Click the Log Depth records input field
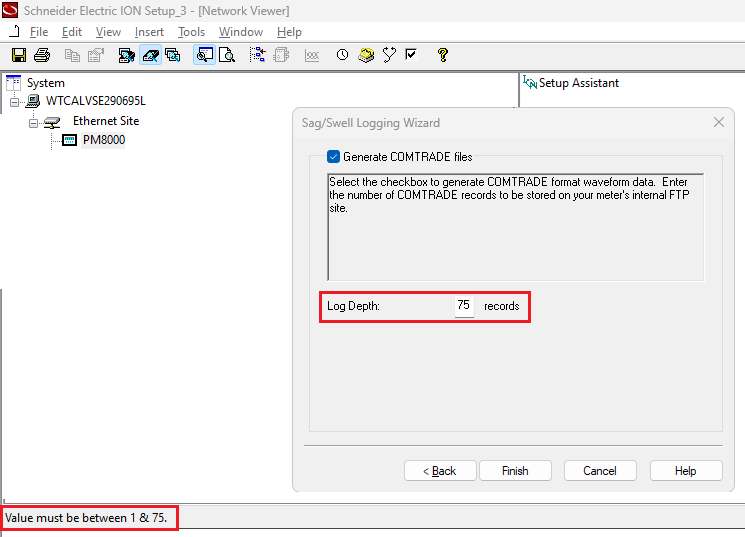The height and width of the screenshot is (537, 745). pos(464,306)
